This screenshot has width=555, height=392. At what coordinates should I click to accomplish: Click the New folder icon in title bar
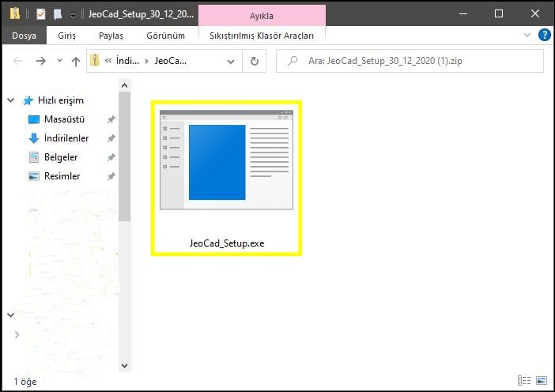click(58, 14)
